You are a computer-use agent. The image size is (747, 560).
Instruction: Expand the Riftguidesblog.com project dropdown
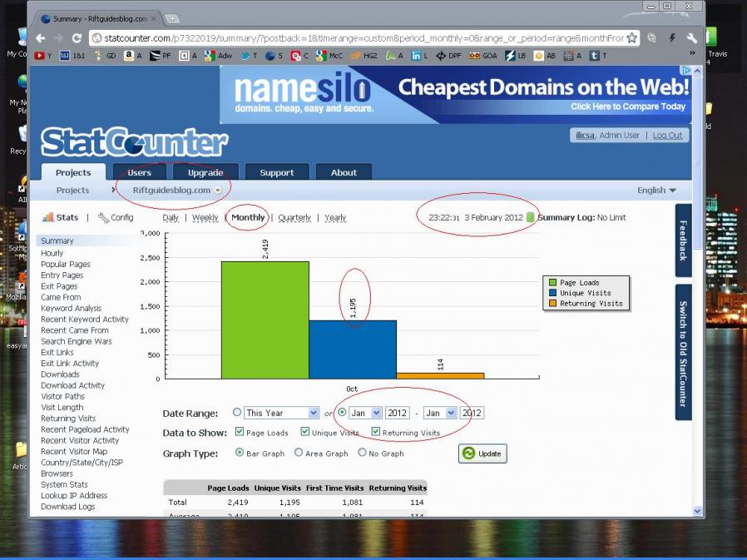(x=218, y=191)
